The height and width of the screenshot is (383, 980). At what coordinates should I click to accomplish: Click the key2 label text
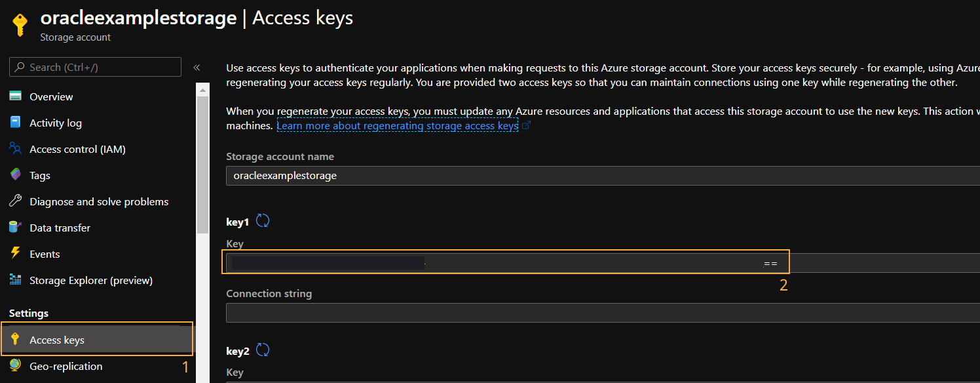click(x=238, y=352)
